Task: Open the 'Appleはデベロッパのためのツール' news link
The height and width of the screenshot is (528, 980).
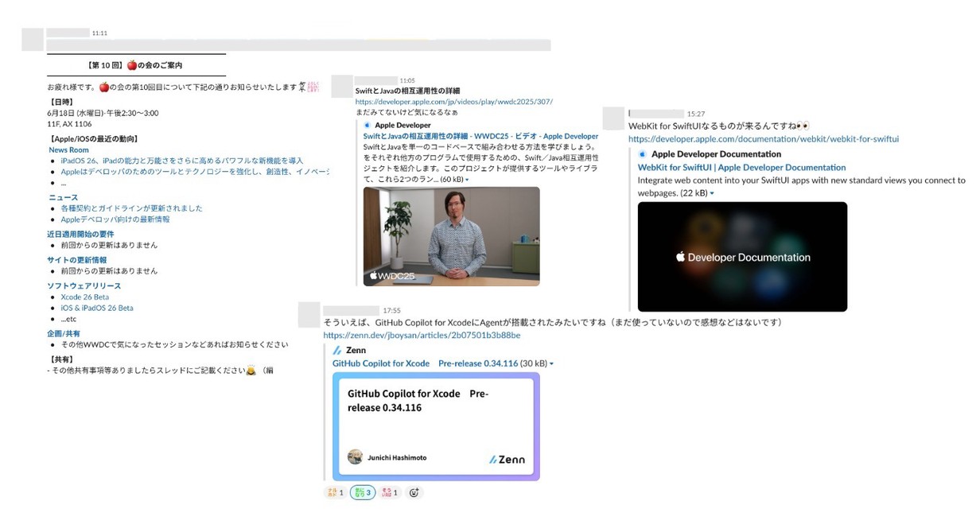Action: (195, 172)
